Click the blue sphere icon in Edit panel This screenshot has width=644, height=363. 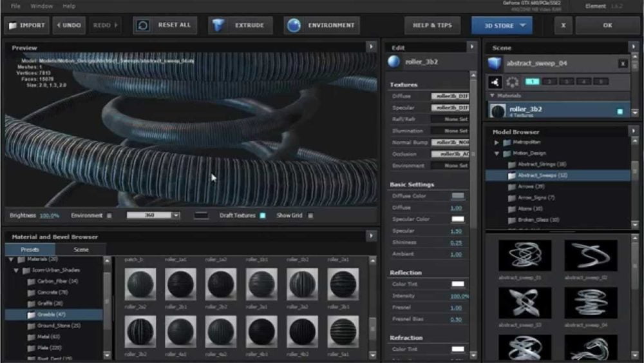[394, 62]
